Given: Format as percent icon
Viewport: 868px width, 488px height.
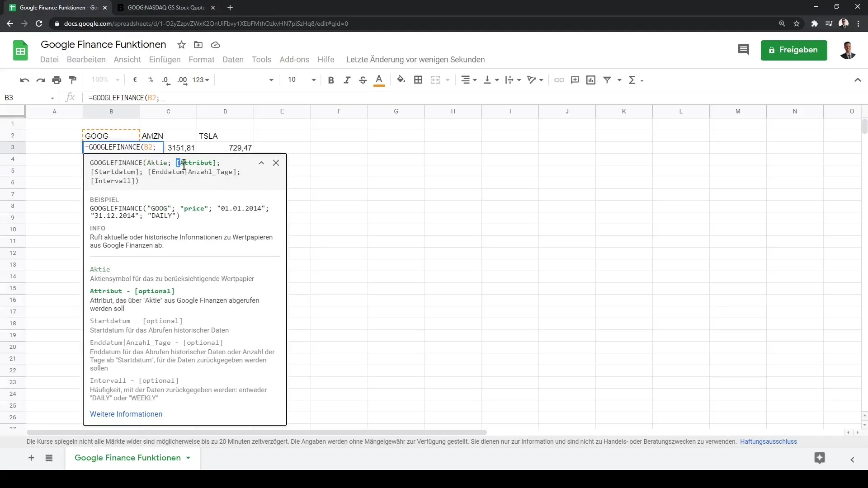Looking at the screenshot, I should pyautogui.click(x=151, y=80).
